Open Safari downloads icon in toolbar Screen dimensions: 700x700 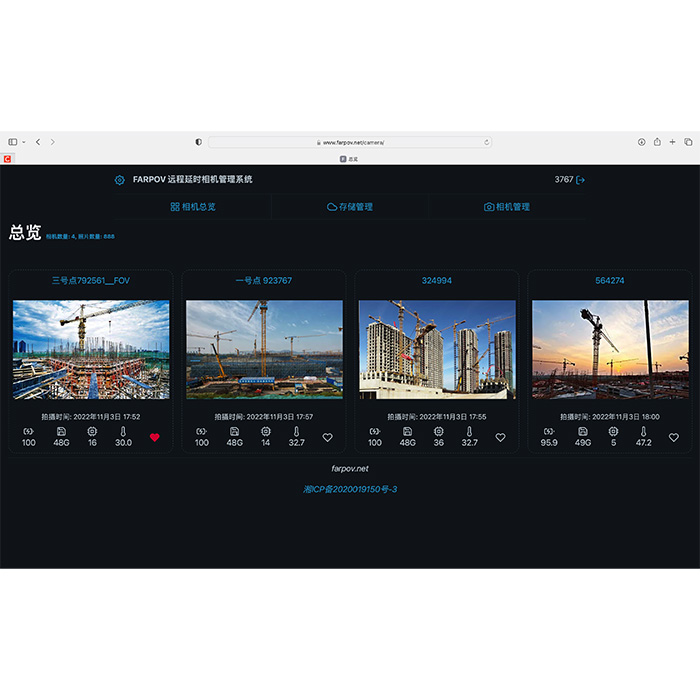pos(641,142)
